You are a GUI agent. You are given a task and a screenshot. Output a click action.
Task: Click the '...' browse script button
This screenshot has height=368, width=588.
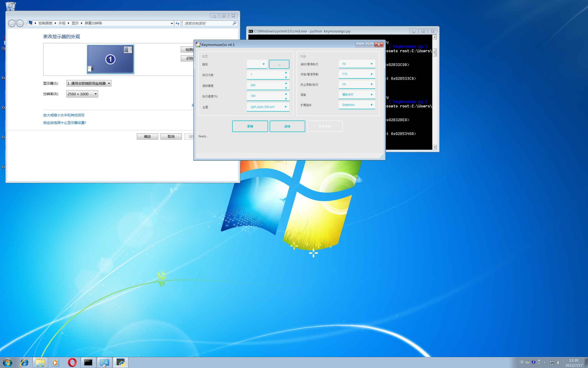(279, 64)
